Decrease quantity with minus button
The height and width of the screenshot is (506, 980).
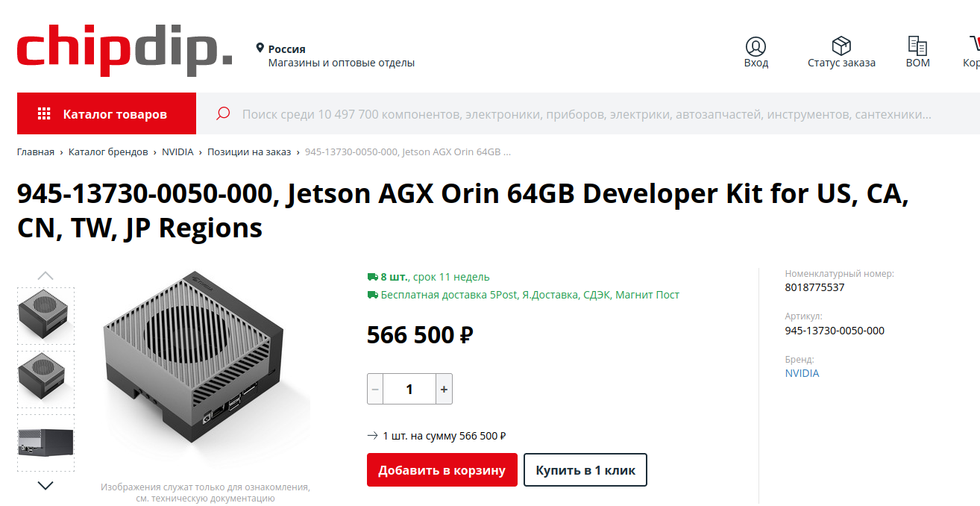pyautogui.click(x=375, y=389)
